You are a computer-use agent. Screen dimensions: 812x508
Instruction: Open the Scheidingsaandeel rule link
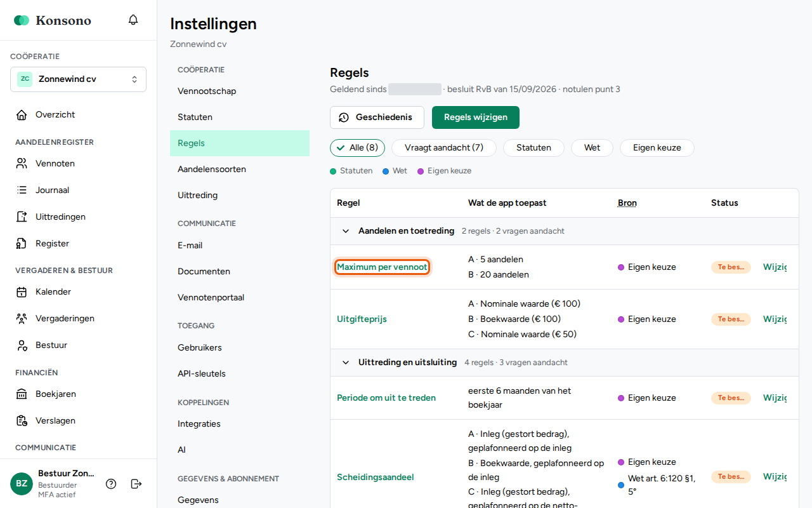376,478
